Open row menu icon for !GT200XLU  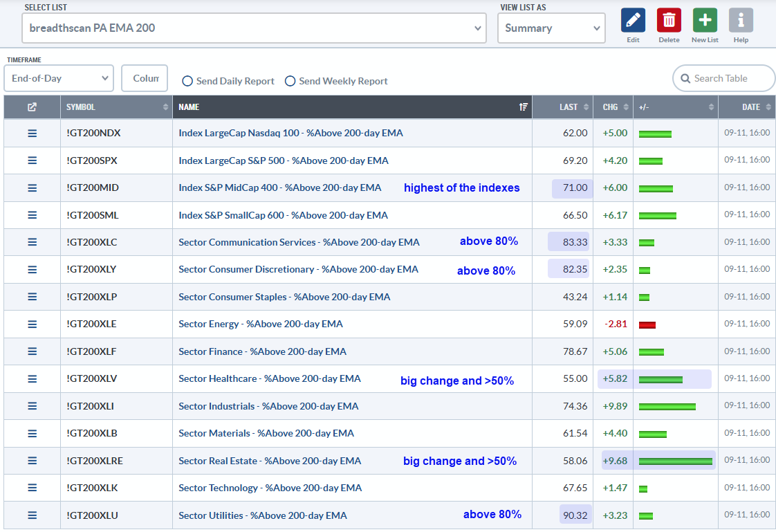click(x=32, y=515)
